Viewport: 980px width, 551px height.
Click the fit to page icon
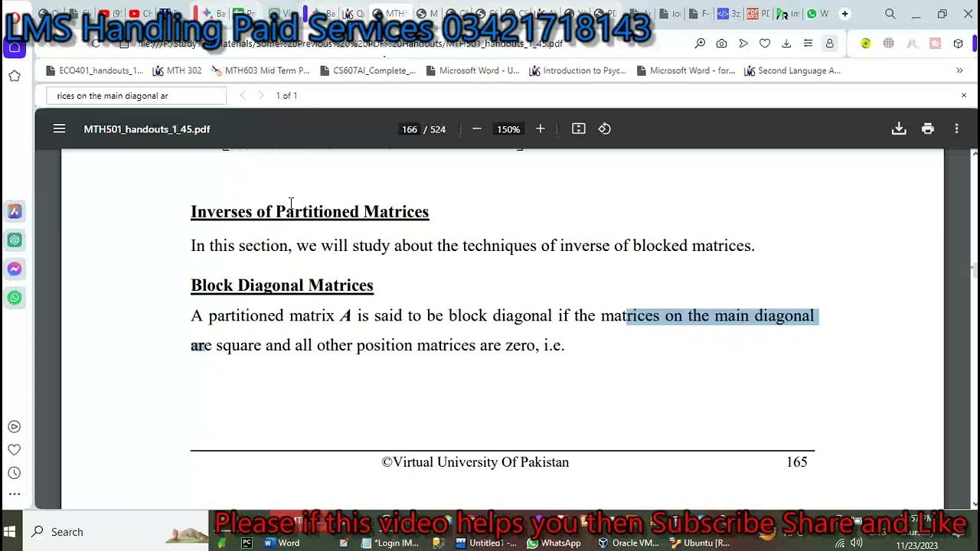(x=579, y=129)
